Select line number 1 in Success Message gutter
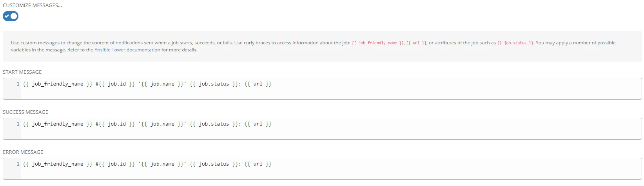 [x=18, y=124]
